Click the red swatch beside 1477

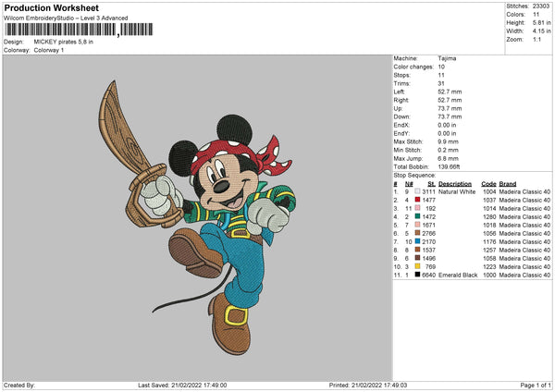418,200
